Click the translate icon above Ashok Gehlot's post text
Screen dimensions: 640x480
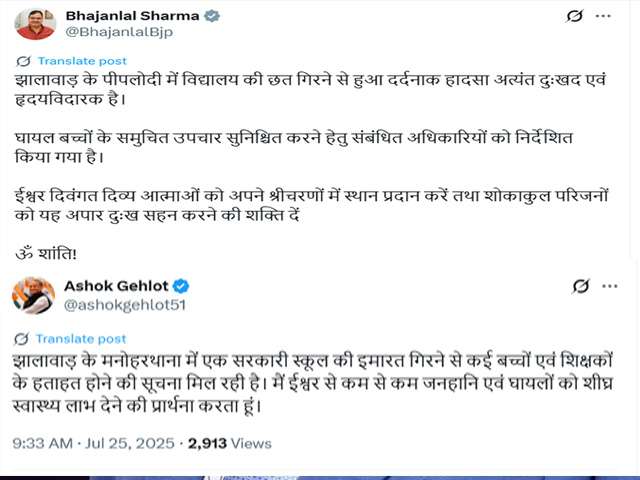click(x=20, y=339)
